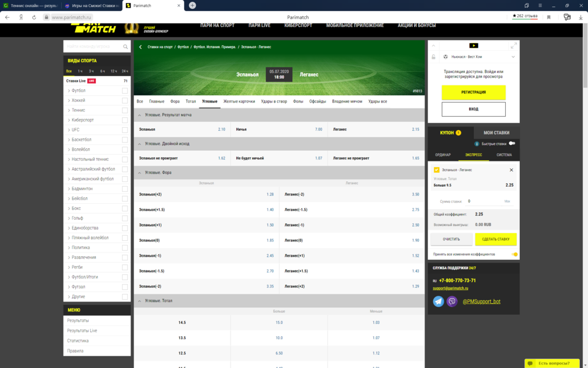The width and height of the screenshot is (588, 368).
Task: Click the Вход login button
Action: pyautogui.click(x=473, y=110)
